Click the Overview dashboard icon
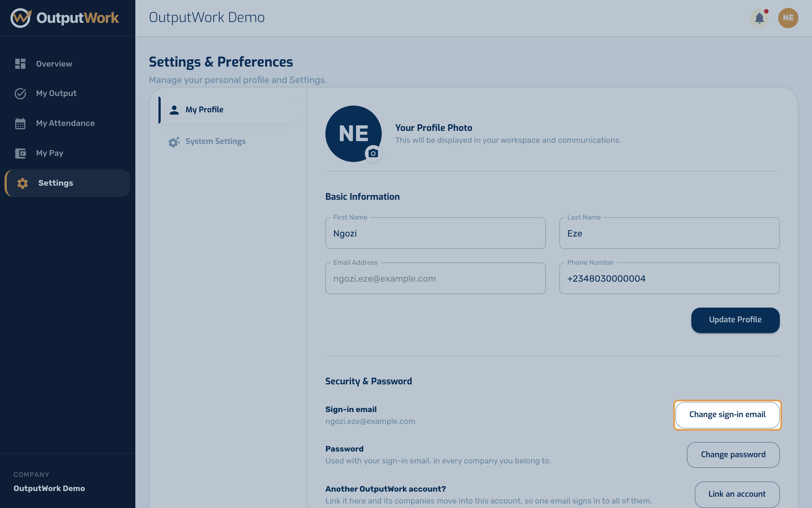Image resolution: width=812 pixels, height=508 pixels. click(20, 64)
